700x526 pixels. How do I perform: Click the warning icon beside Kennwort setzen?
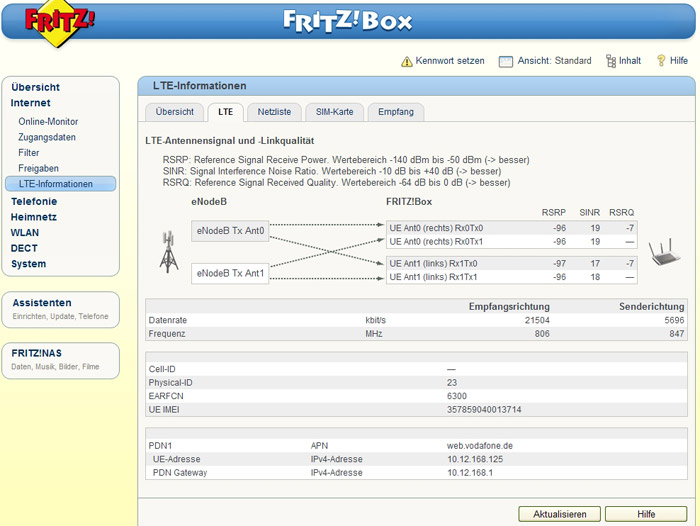pyautogui.click(x=406, y=61)
